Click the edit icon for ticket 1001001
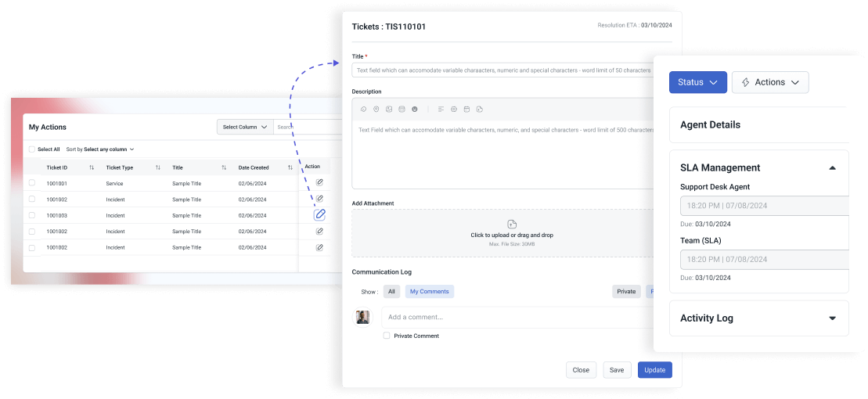The height and width of the screenshot is (399, 868). [x=319, y=182]
